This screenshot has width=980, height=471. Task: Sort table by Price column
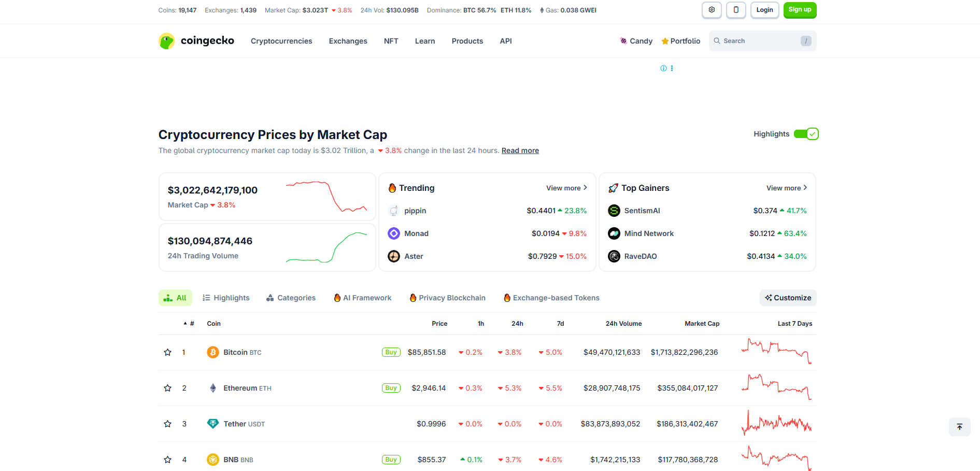[439, 324]
